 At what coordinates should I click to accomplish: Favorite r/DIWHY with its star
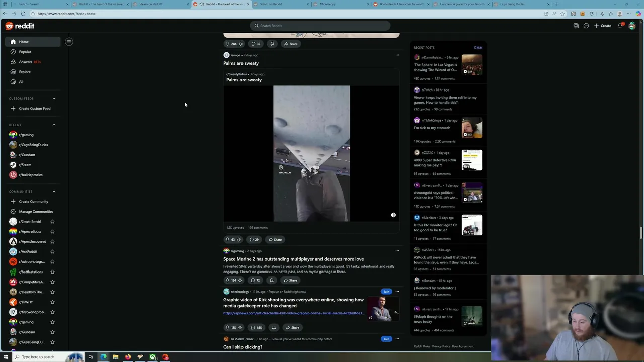point(52,302)
